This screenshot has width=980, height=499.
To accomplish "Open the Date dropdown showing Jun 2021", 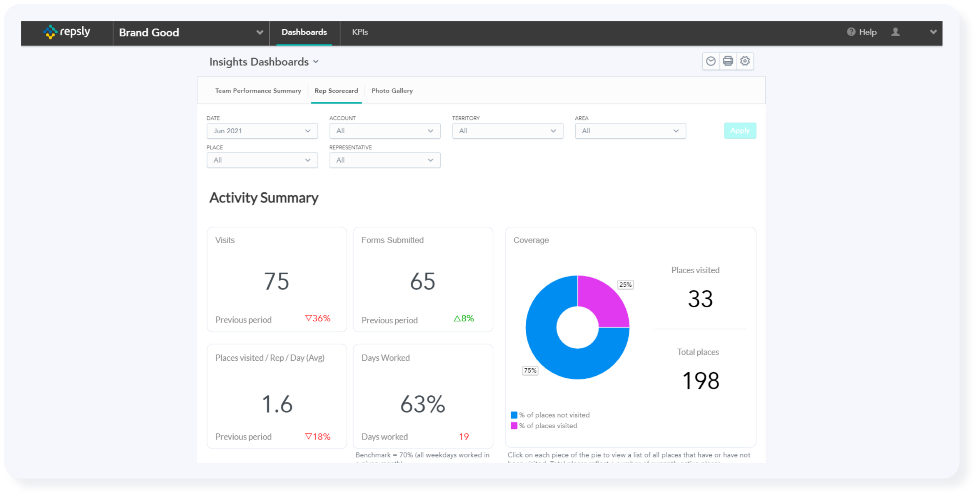I will click(x=262, y=131).
